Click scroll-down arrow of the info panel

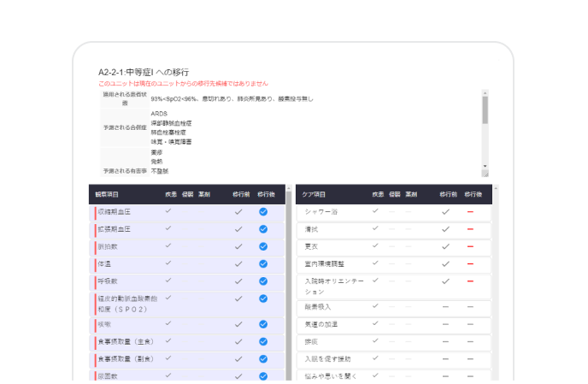click(485, 166)
